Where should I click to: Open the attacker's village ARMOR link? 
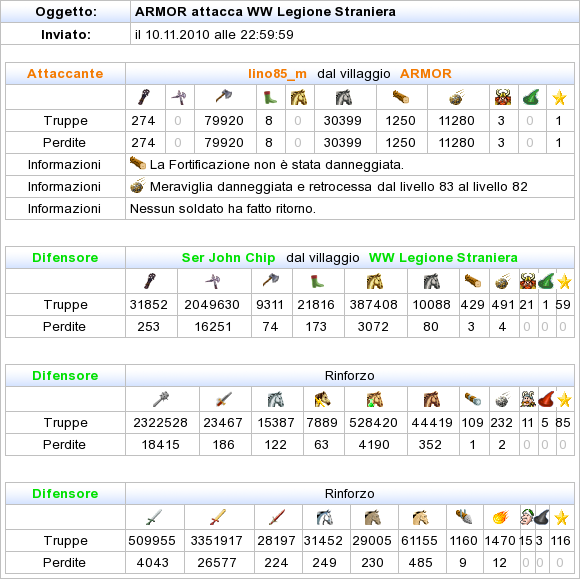(425, 74)
